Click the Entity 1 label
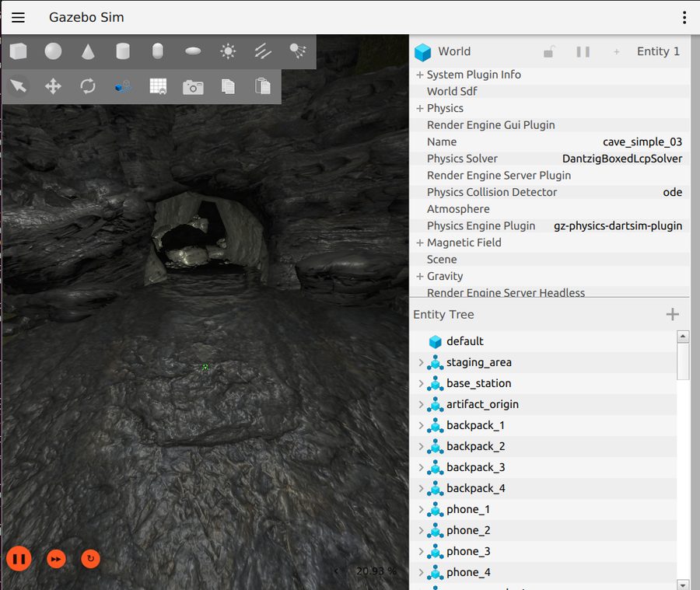 point(658,52)
